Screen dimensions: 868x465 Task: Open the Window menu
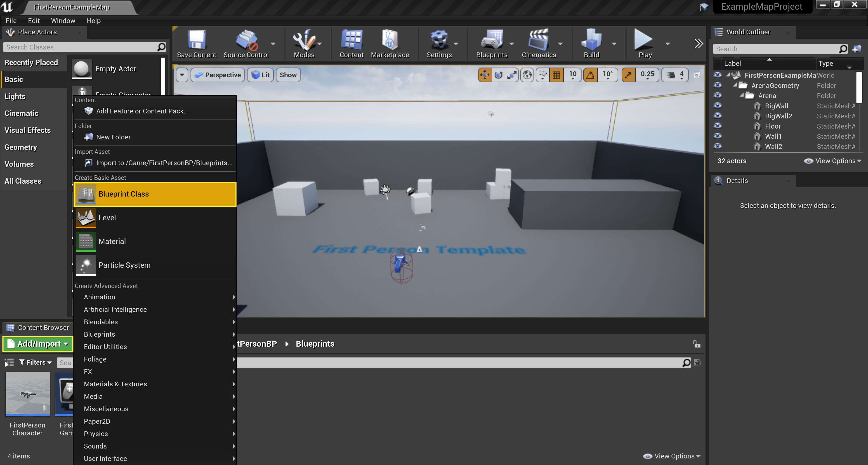pos(63,21)
